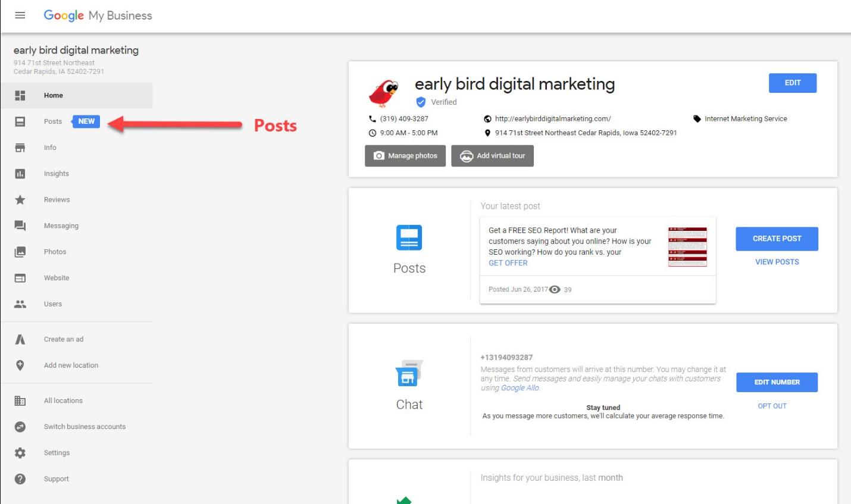
Task: Open Messaging via chat bubble icon
Action: pyautogui.click(x=20, y=226)
